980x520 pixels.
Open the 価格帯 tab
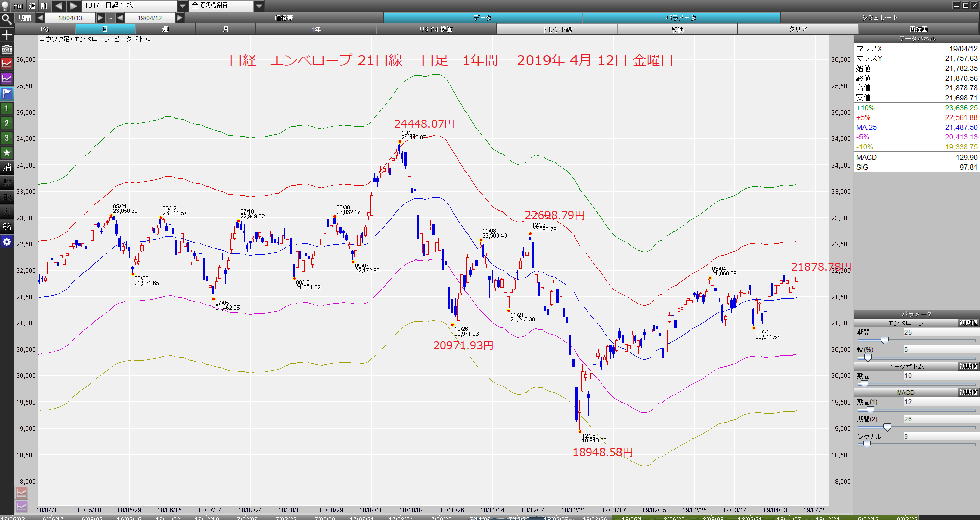pos(284,18)
